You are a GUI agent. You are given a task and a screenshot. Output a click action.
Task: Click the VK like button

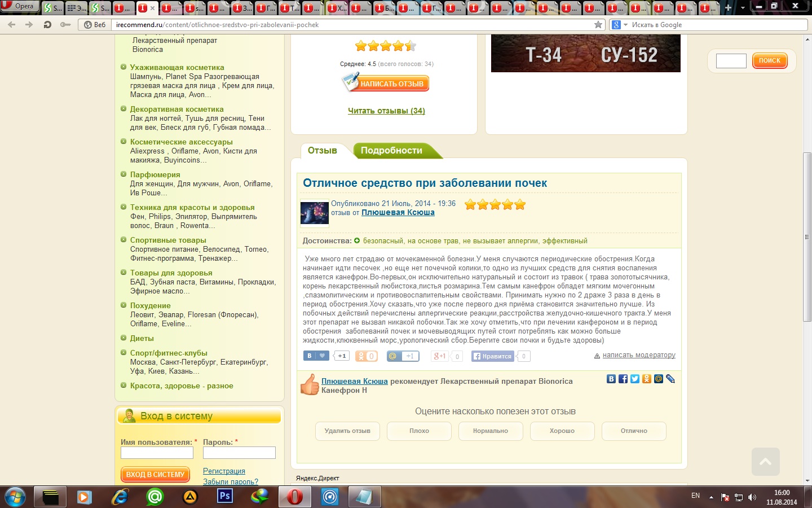coord(316,356)
